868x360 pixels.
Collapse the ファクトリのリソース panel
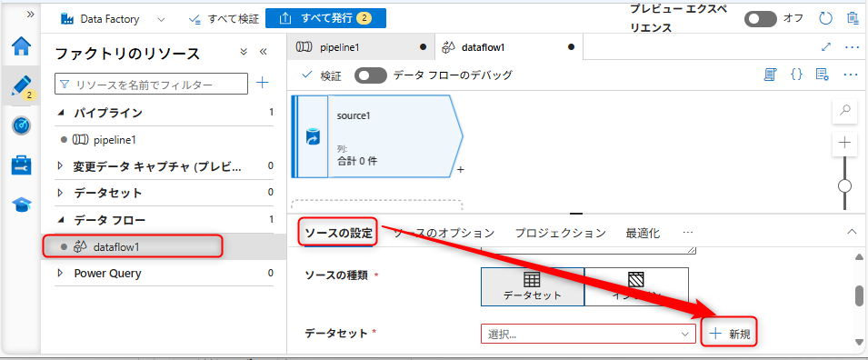(x=263, y=52)
